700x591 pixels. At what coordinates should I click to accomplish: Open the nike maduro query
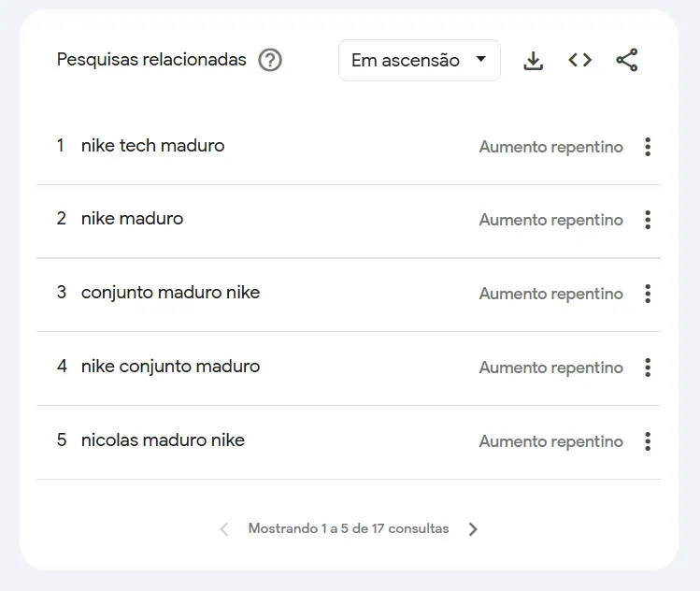(x=132, y=219)
